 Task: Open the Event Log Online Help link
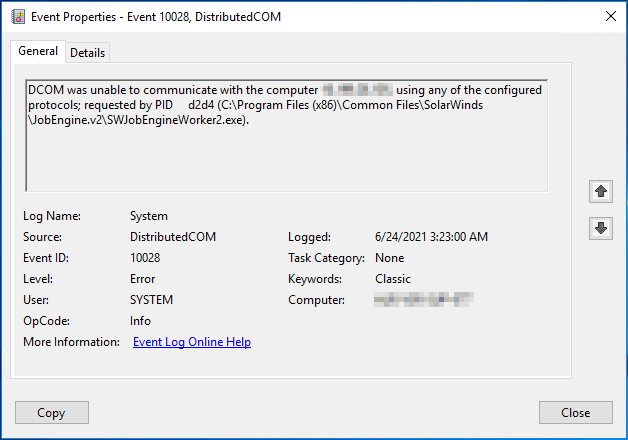(191, 342)
